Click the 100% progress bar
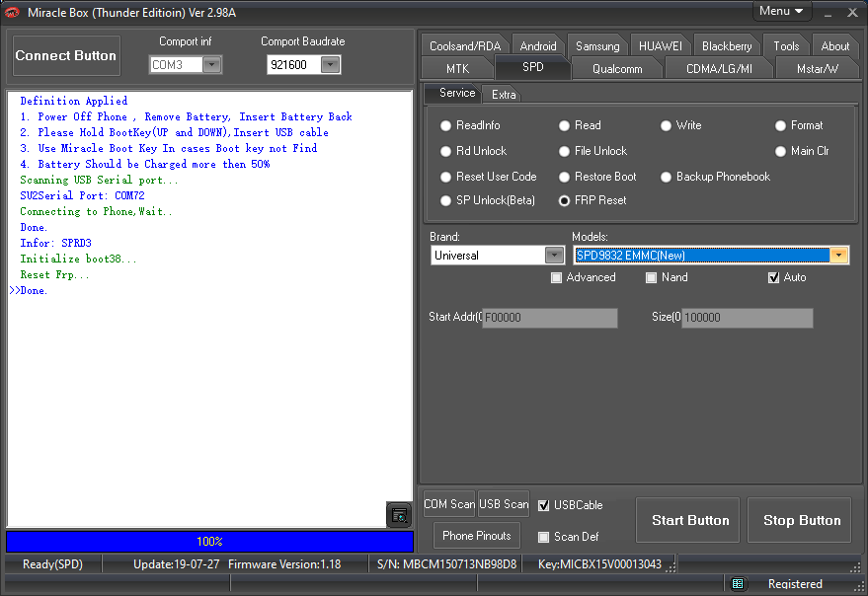The height and width of the screenshot is (596, 868). (209, 541)
